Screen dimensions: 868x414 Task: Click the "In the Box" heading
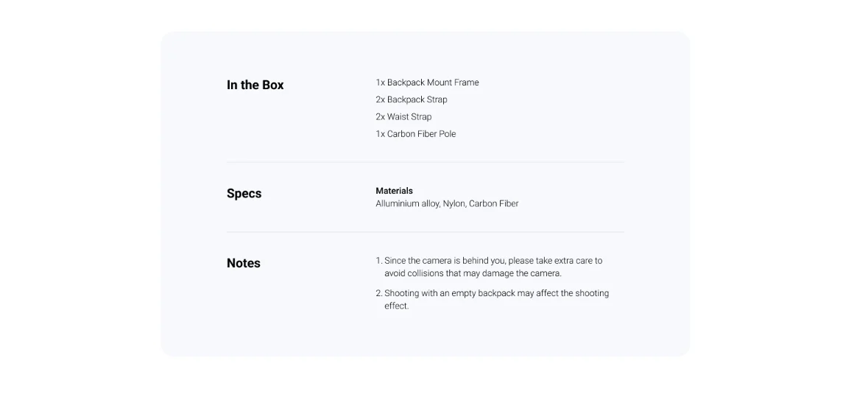tap(255, 85)
